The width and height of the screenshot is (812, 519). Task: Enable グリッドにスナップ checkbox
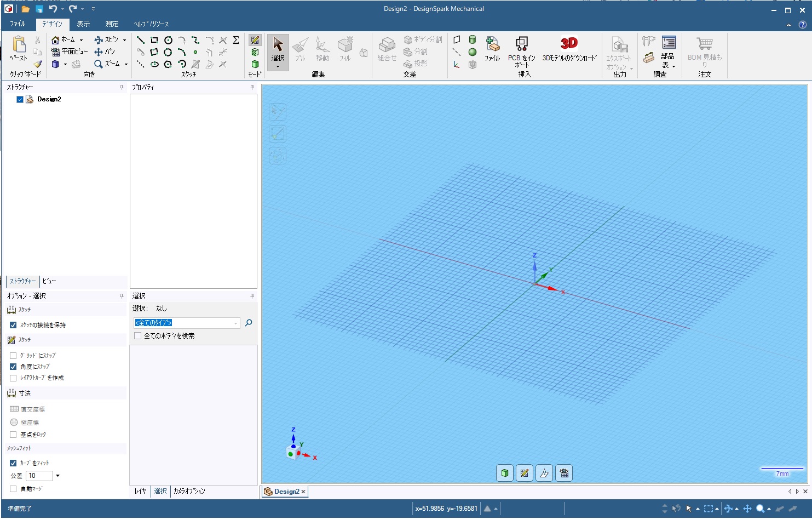click(x=13, y=356)
